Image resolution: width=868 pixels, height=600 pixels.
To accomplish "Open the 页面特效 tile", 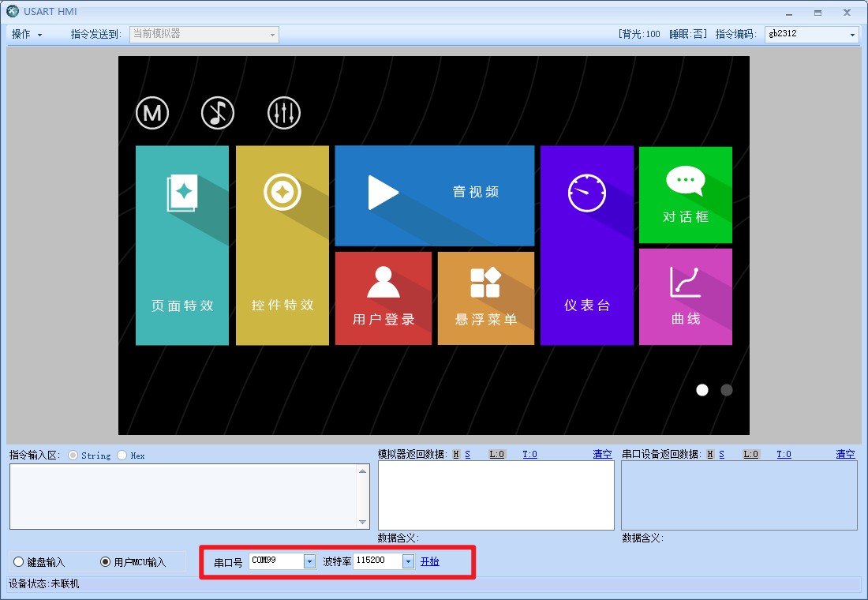I will 182,246.
